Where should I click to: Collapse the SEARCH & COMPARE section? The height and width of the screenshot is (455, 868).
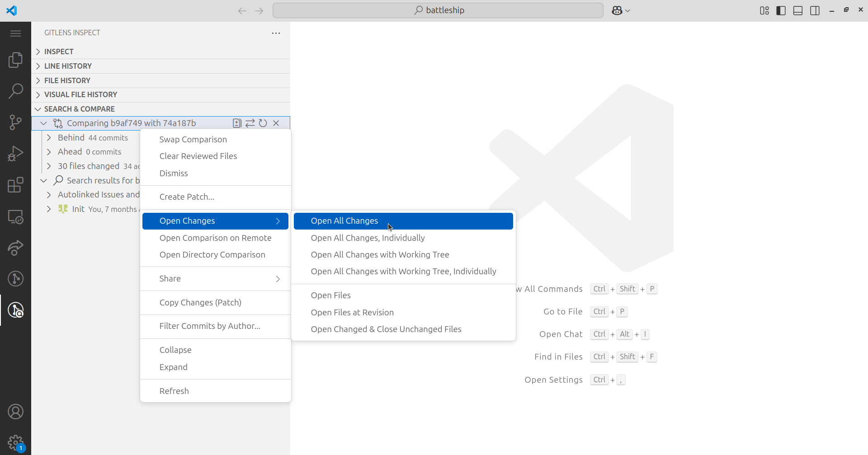point(79,109)
